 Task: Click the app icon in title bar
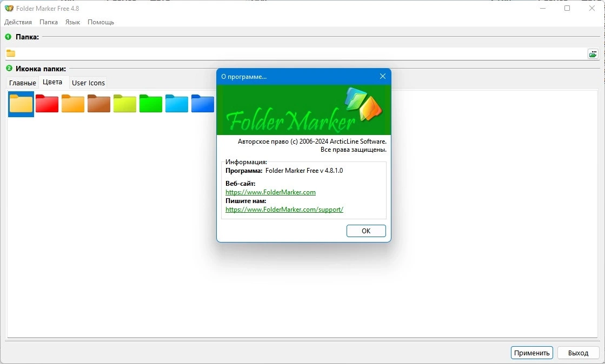(x=9, y=8)
